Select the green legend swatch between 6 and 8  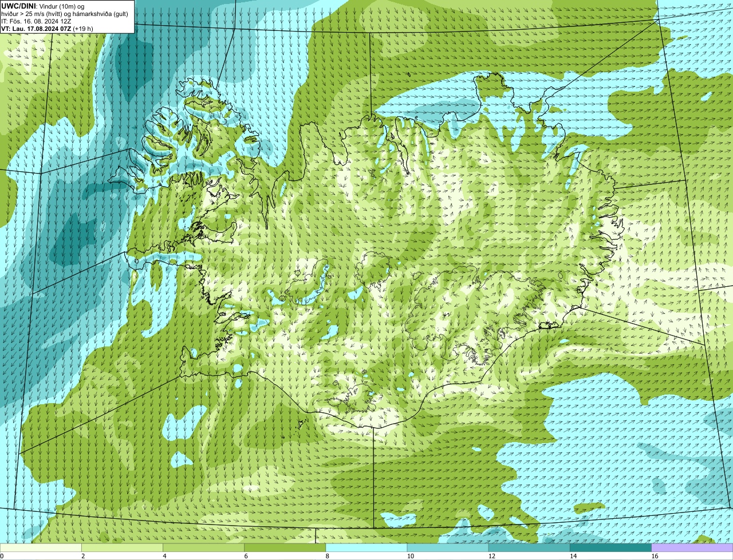285,548
